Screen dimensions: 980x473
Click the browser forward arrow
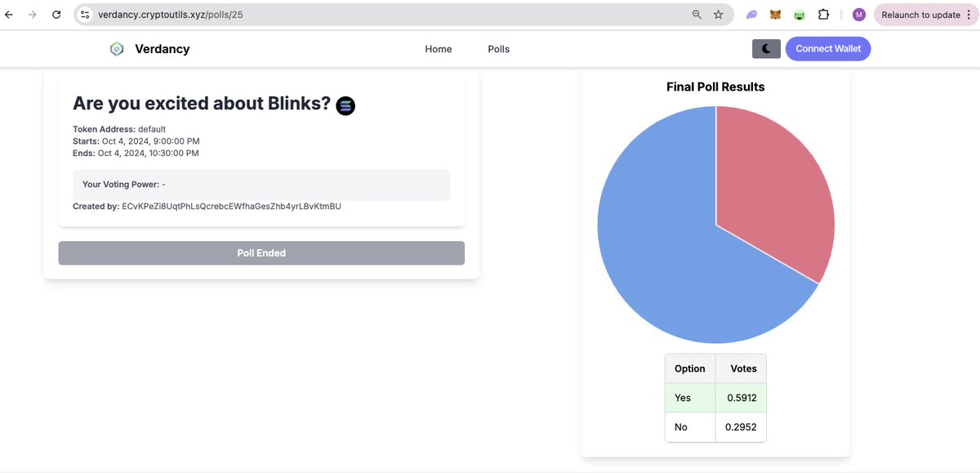click(33, 15)
